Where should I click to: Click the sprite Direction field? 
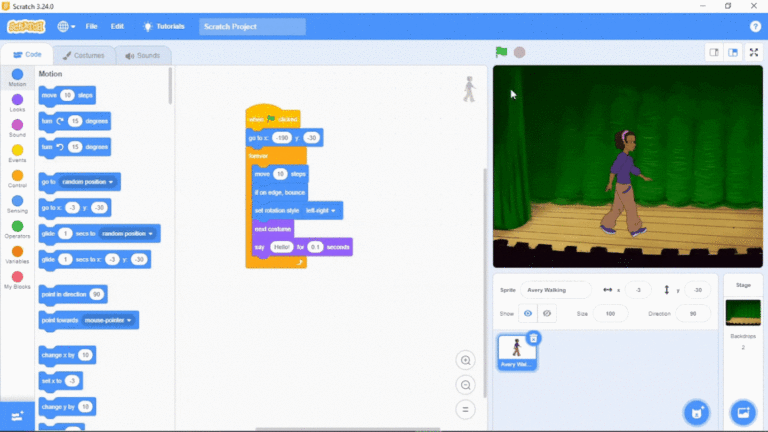(x=693, y=313)
